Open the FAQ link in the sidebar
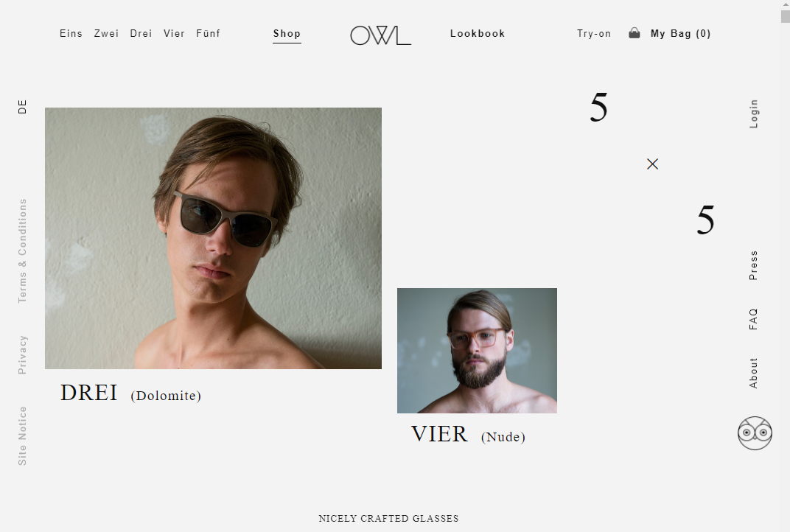Image resolution: width=790 pixels, height=532 pixels. 753,319
